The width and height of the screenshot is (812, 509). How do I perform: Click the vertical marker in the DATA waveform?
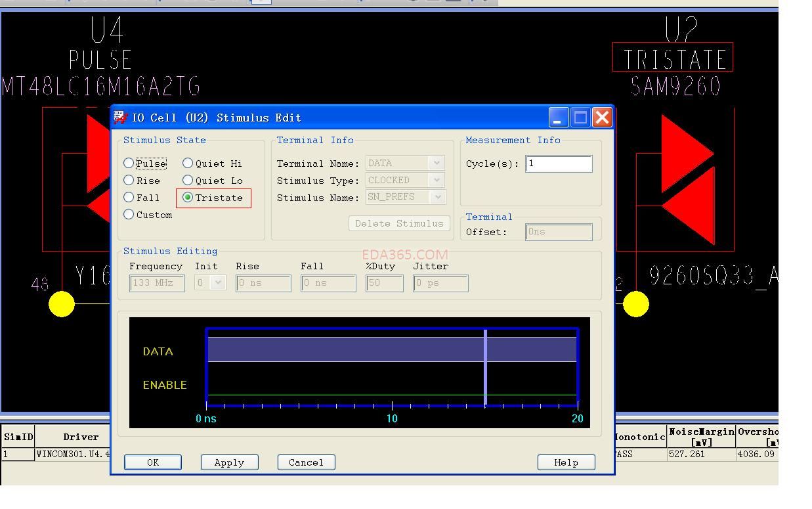point(486,349)
